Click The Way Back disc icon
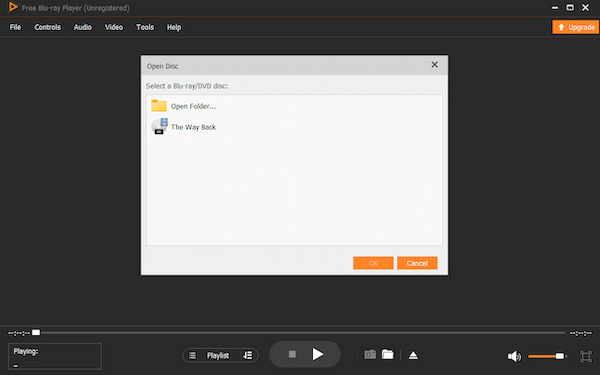This screenshot has width=600, height=375. click(159, 126)
